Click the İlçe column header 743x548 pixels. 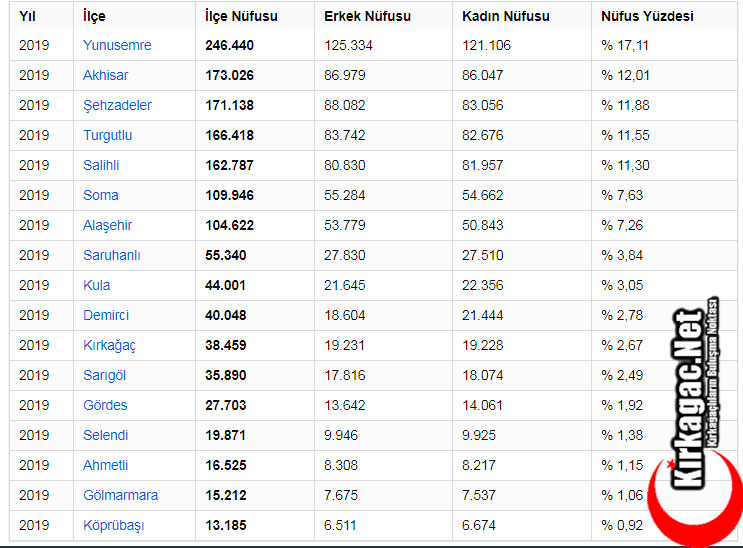(94, 16)
